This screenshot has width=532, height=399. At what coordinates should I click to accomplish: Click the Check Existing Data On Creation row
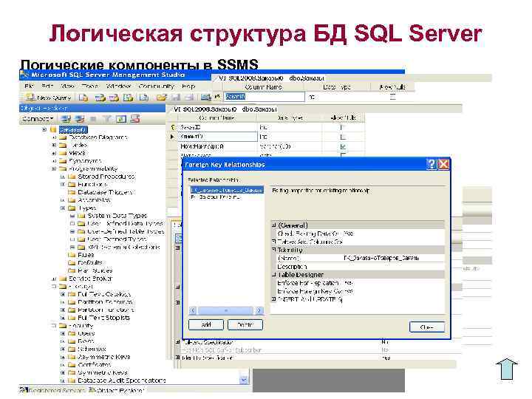[359, 233]
